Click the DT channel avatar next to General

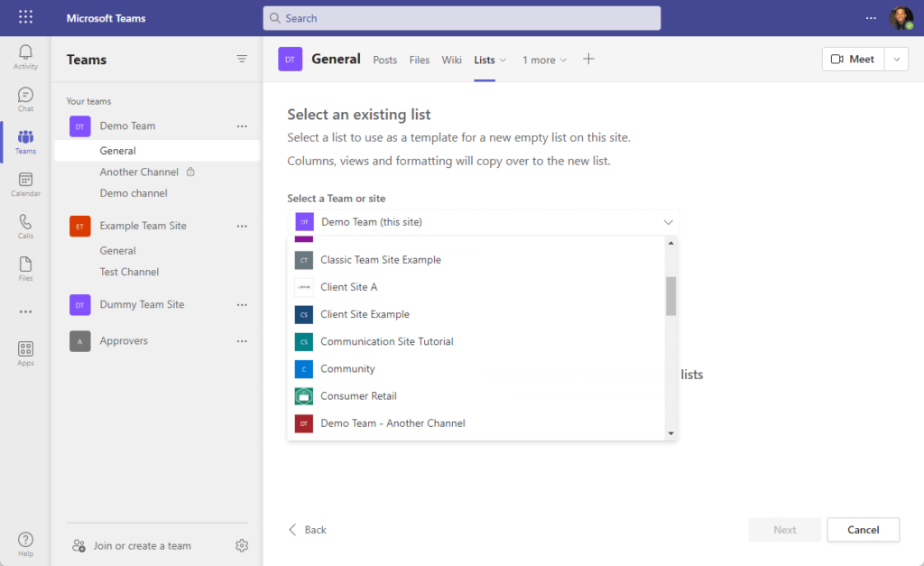click(x=290, y=59)
